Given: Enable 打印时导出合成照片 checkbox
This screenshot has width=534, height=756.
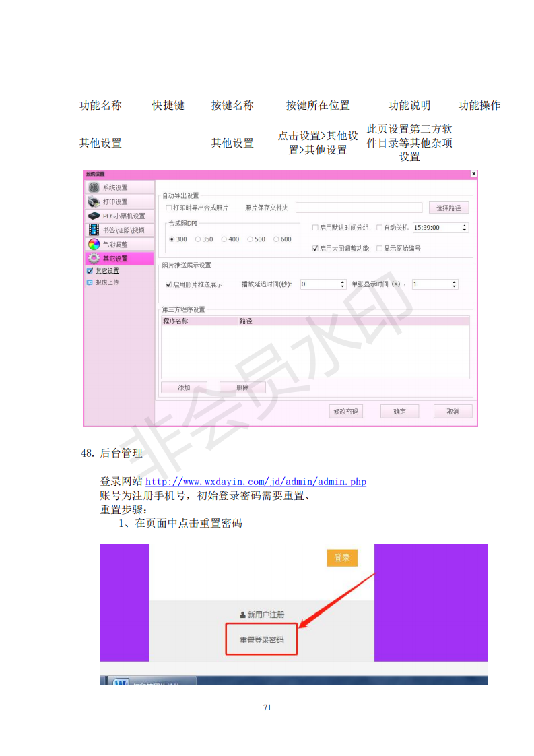Looking at the screenshot, I should coord(168,208).
